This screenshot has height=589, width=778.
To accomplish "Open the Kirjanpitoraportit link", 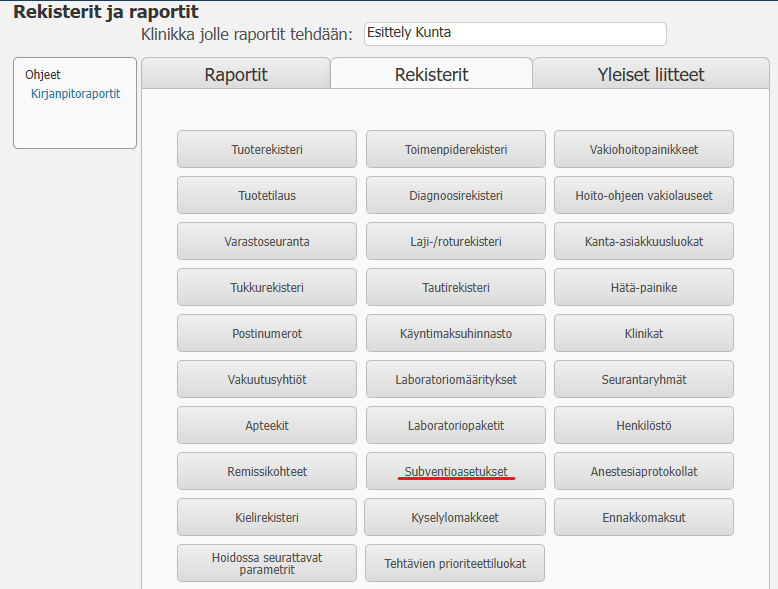I will click(x=75, y=94).
